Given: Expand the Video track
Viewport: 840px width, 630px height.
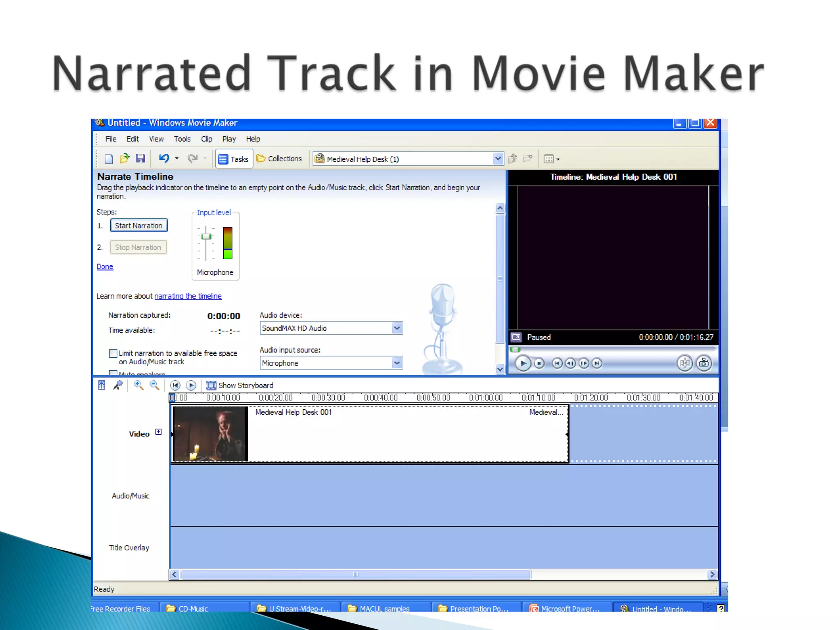Looking at the screenshot, I should (x=158, y=432).
